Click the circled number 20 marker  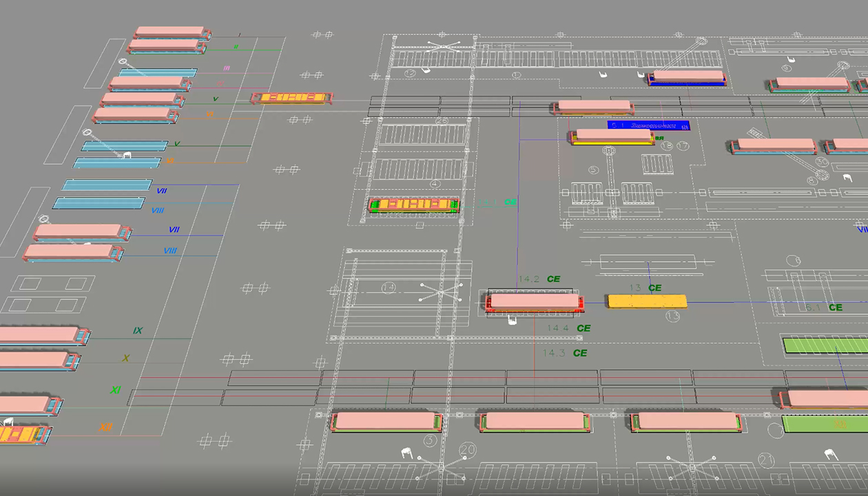coord(468,450)
